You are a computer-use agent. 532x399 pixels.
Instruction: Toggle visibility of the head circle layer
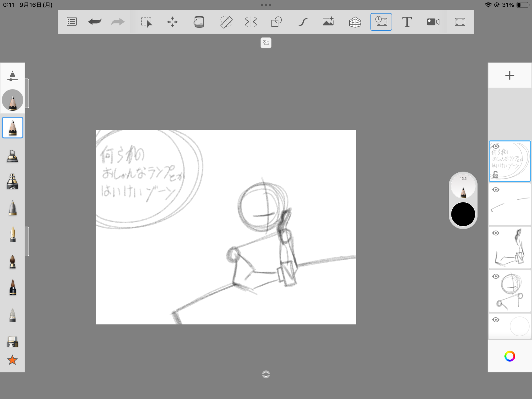coord(496,276)
